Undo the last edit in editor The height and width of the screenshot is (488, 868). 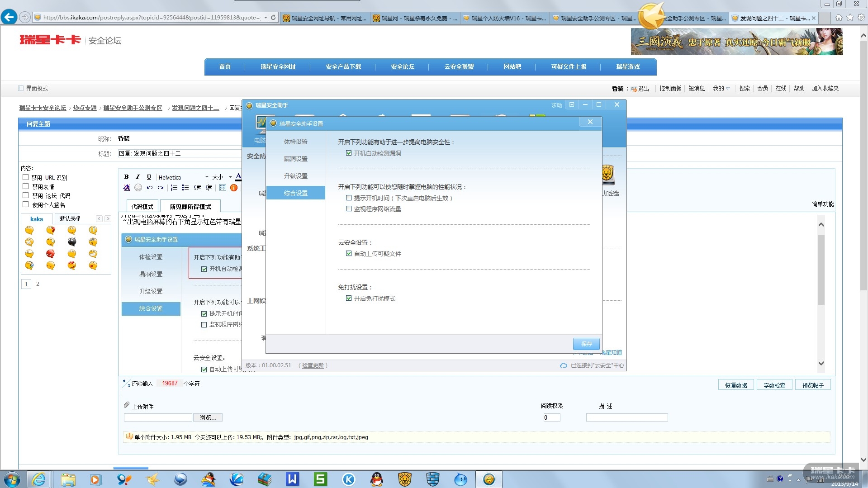[x=149, y=188]
